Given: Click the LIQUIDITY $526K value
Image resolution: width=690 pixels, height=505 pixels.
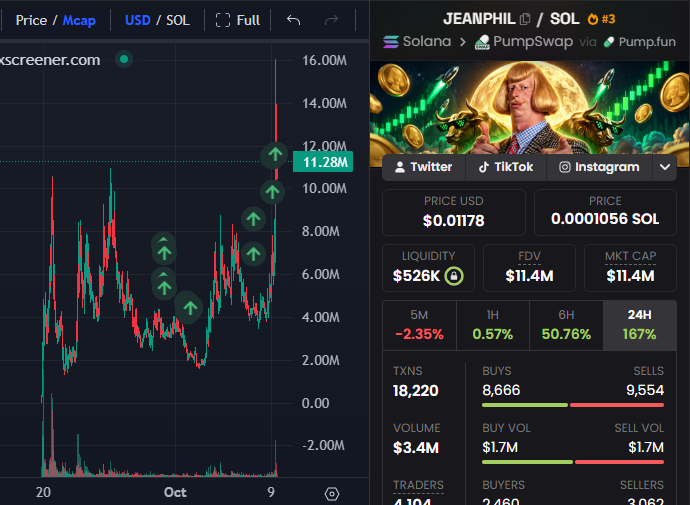Looking at the screenshot, I should [416, 276].
